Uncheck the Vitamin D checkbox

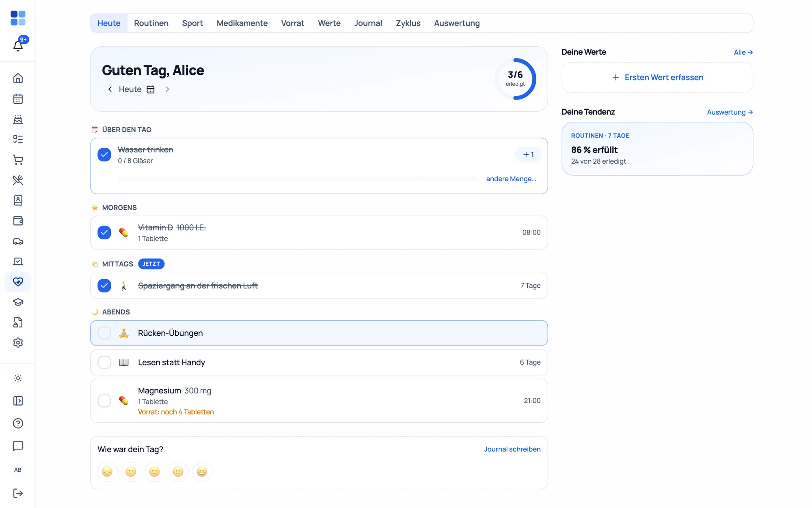(104, 232)
